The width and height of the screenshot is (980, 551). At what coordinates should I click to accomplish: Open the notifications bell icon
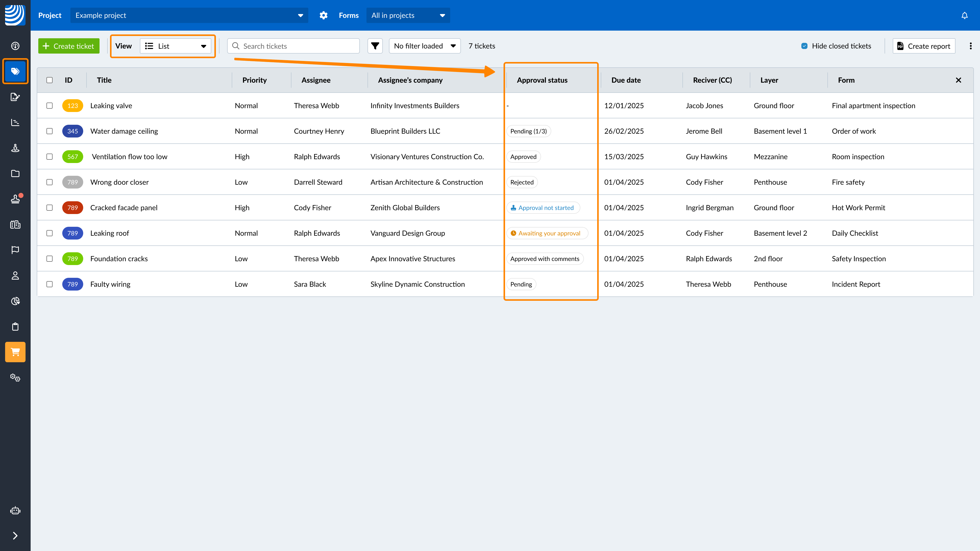click(x=964, y=16)
